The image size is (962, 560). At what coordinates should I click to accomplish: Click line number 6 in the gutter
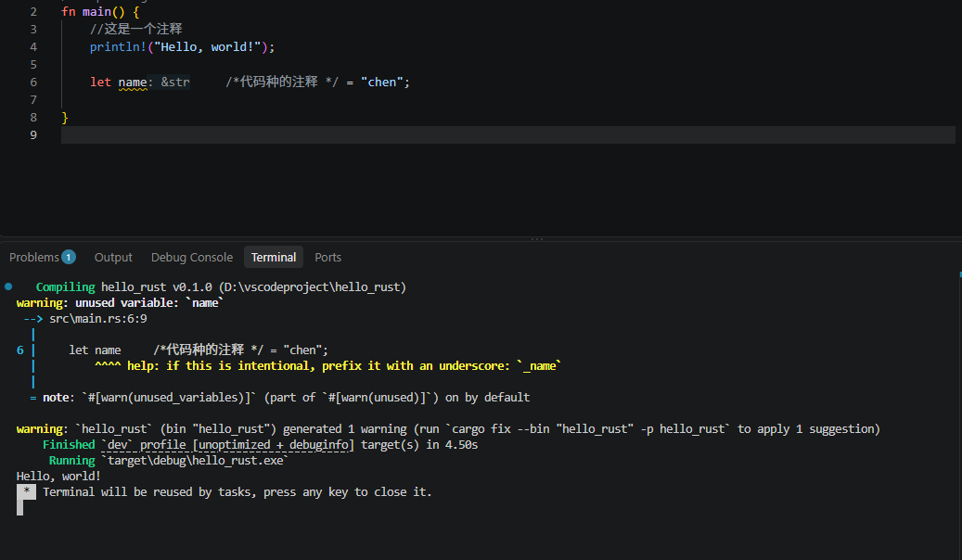[x=33, y=83]
